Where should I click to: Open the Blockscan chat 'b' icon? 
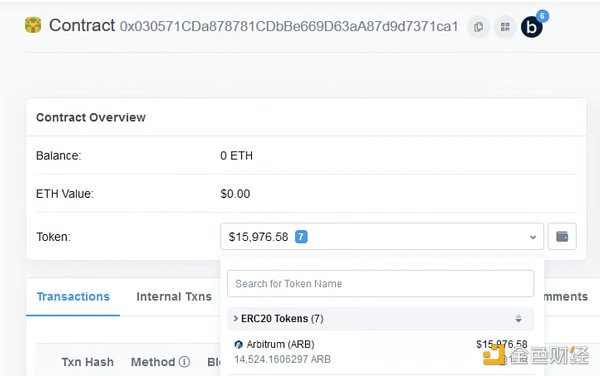pos(532,27)
